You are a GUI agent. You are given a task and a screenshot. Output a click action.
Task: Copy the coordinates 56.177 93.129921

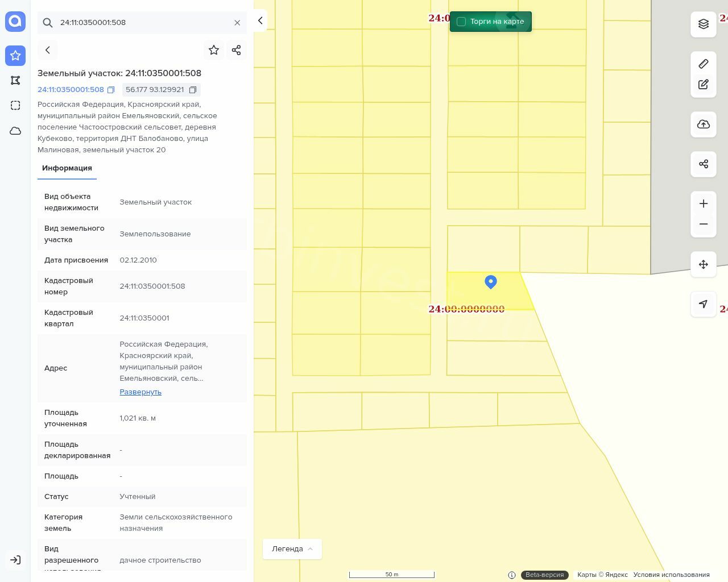[193, 90]
